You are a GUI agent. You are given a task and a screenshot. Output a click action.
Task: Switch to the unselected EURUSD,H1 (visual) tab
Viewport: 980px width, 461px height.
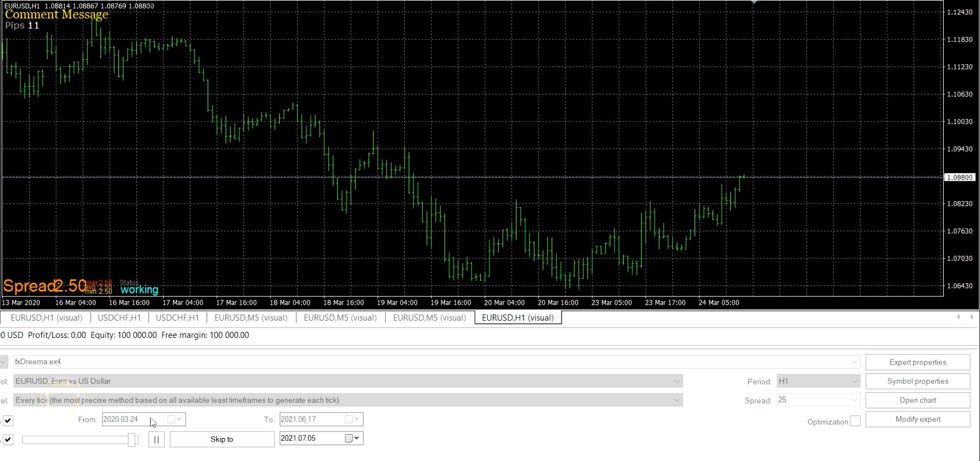point(46,318)
